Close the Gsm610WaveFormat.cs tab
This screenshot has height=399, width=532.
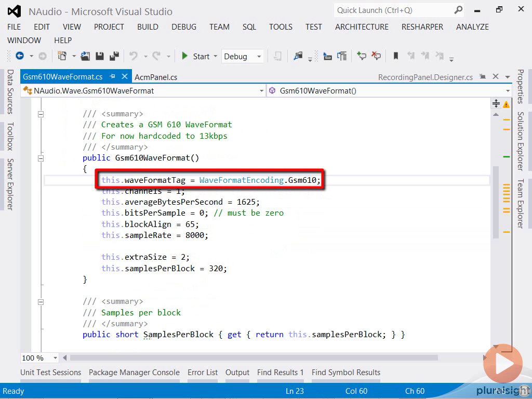pyautogui.click(x=125, y=76)
